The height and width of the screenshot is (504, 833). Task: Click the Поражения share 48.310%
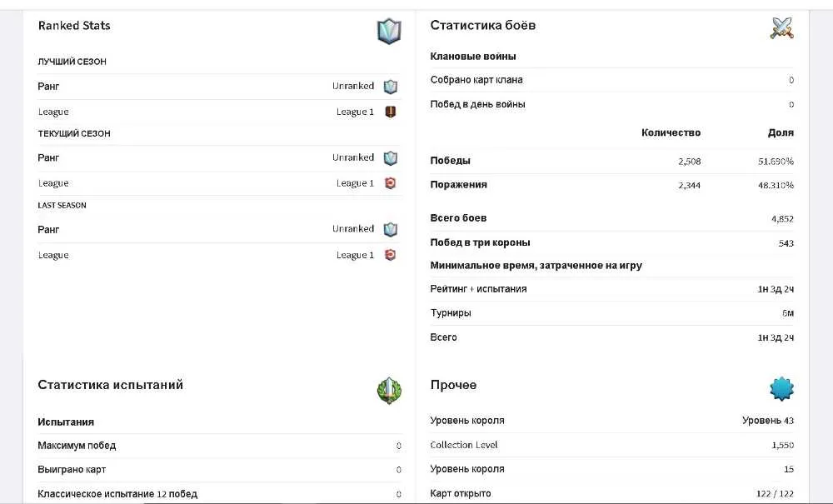tap(776, 185)
